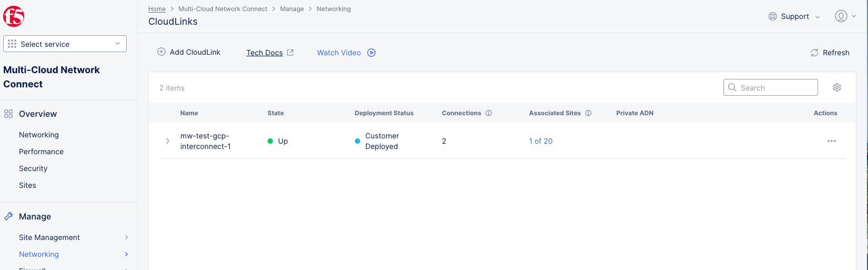Viewport: 868px width, 270px height.
Task: Expand the Networking submenu under Manage
Action: (x=126, y=254)
